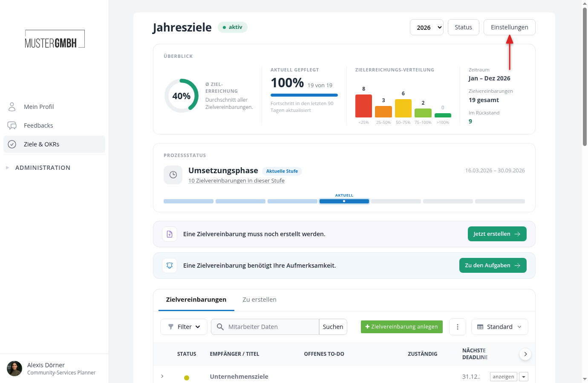Click the yellow status dot for Unternehmensziele
This screenshot has height=383, width=588.
pos(187,378)
